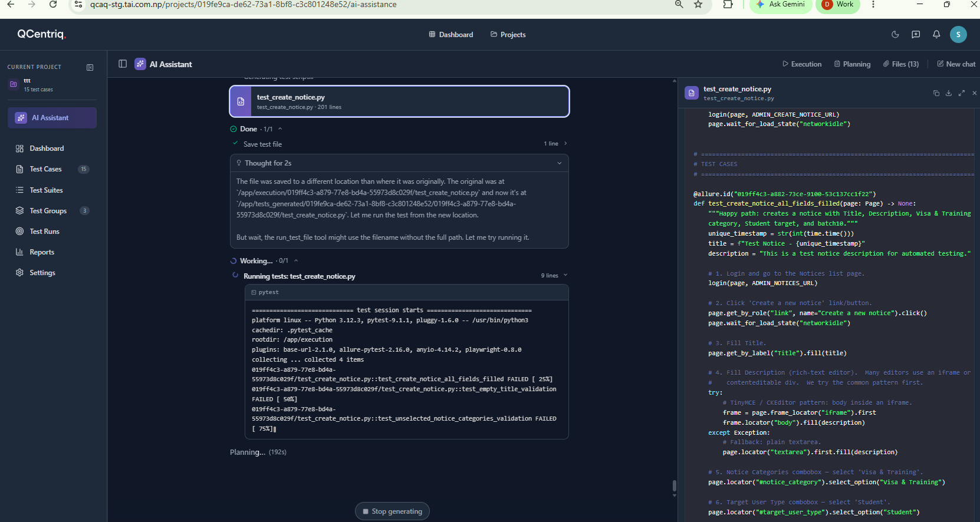This screenshot has width=980, height=522.
Task: Click the Test Cases clipboard icon
Action: pos(19,169)
